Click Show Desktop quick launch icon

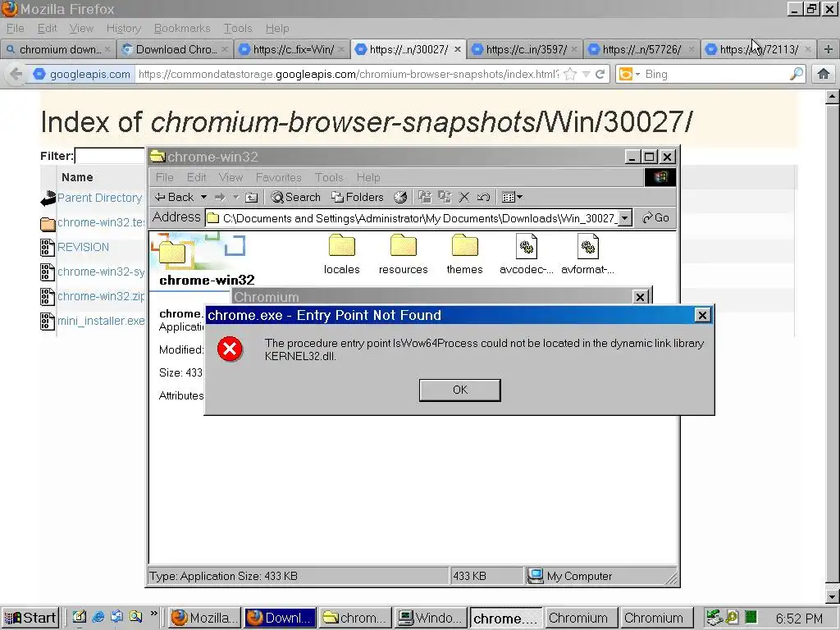tap(80, 617)
